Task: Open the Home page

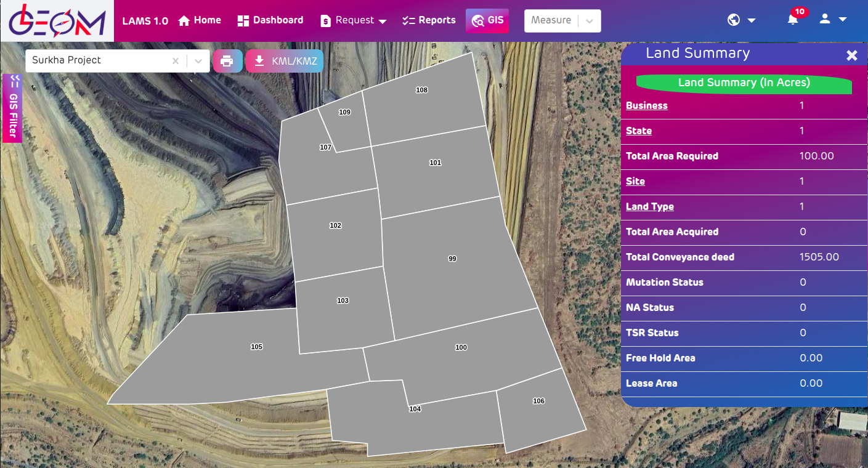Action: coord(200,20)
